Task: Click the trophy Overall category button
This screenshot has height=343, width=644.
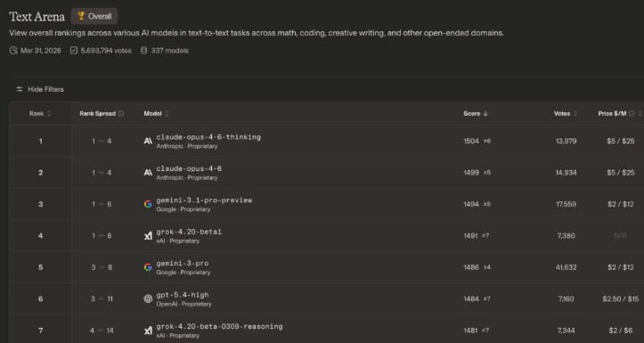Action: 94,16
